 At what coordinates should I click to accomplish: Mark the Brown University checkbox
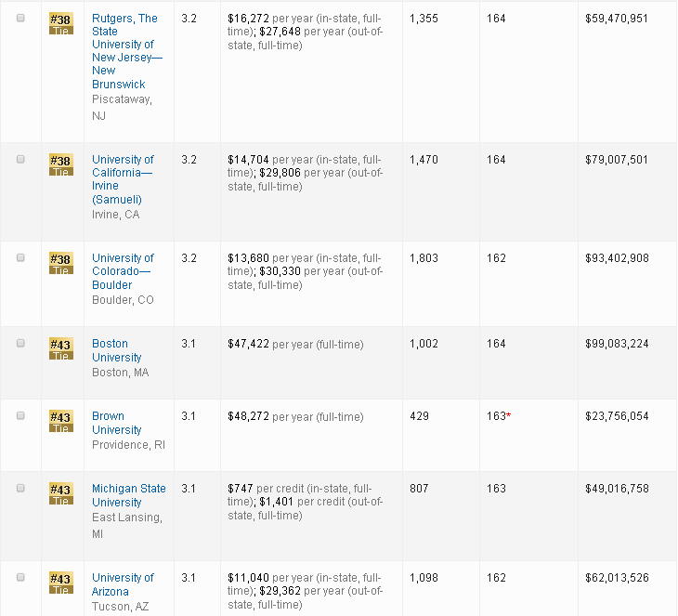(20, 416)
